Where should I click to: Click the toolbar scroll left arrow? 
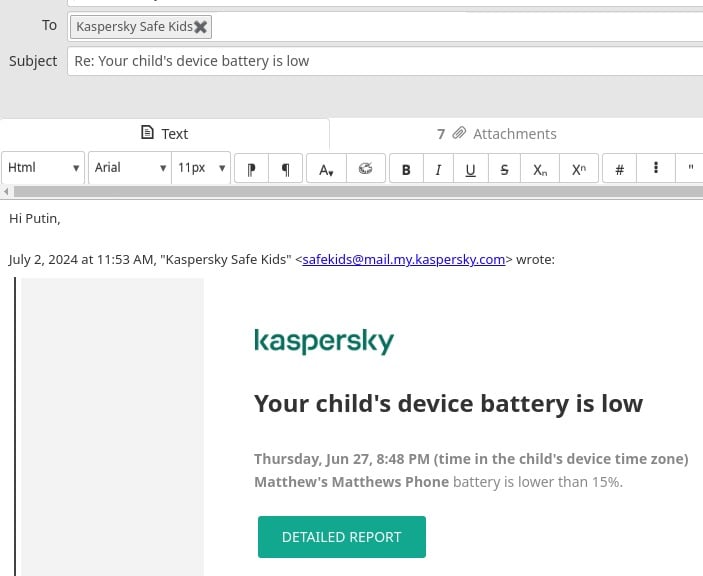tap(6, 192)
